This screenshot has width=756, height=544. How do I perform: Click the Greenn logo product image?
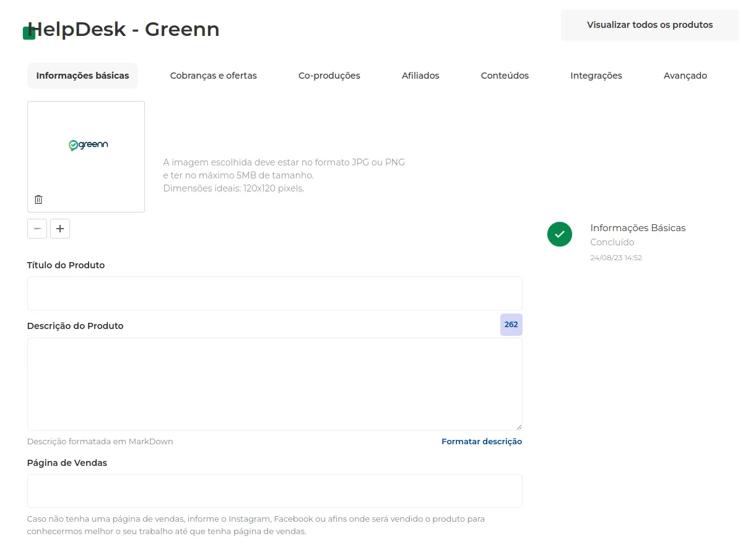pyautogui.click(x=89, y=145)
